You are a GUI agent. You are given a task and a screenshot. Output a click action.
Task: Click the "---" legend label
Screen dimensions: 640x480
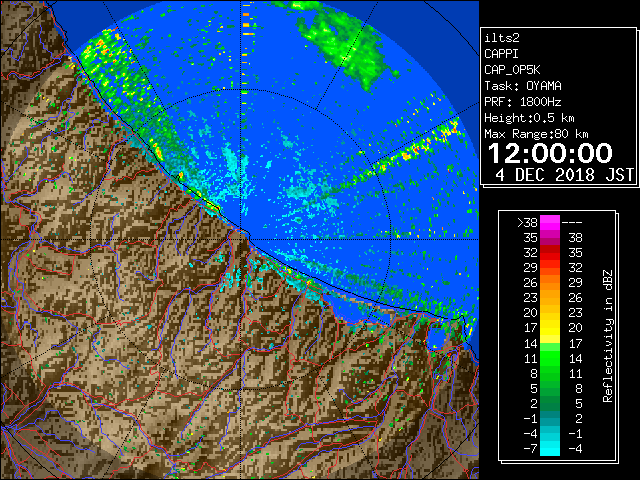tap(572, 223)
